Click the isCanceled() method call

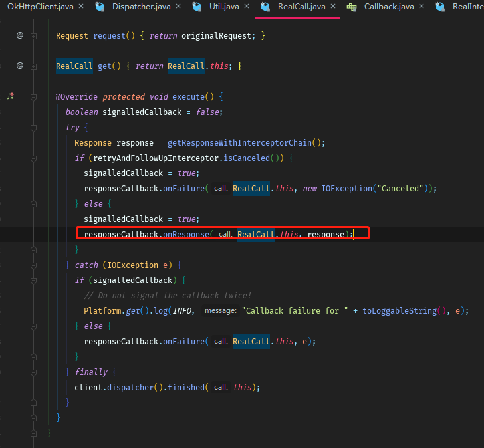pyautogui.click(x=247, y=158)
